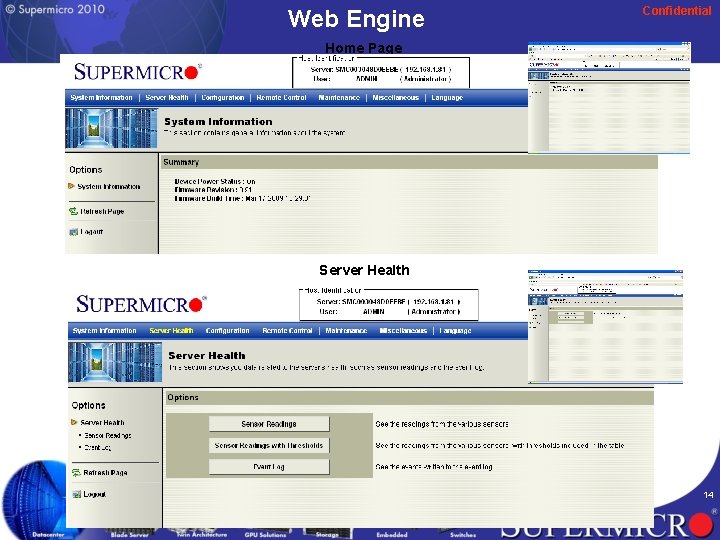Click arrow icon beside Server Health option

point(74,422)
